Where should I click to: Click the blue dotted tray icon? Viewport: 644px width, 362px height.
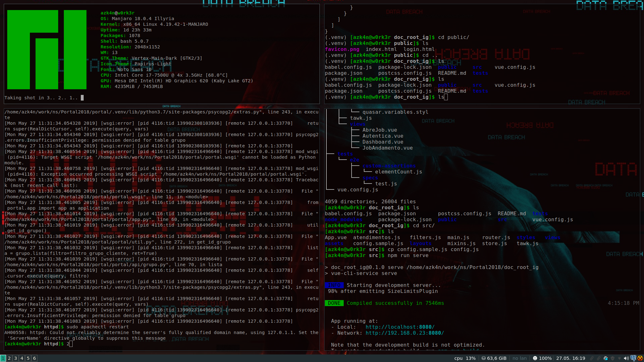point(606,358)
